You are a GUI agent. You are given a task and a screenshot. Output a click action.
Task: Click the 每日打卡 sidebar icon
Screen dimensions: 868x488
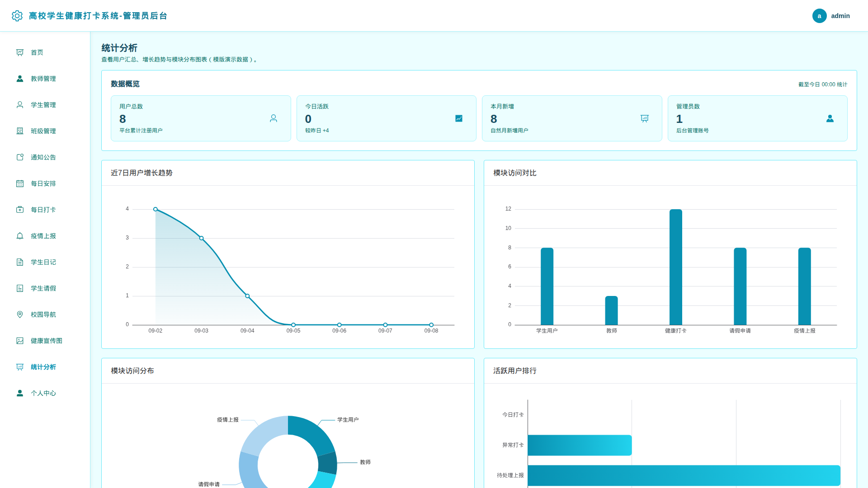click(20, 210)
